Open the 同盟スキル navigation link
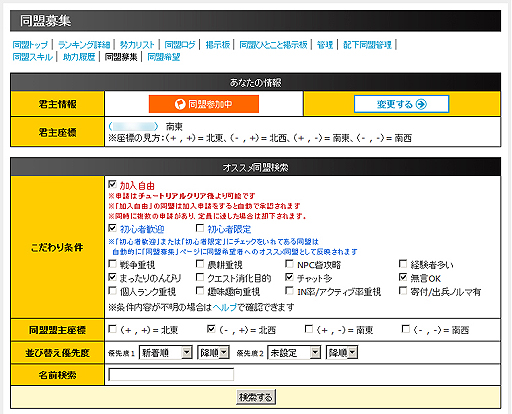The image size is (512, 414). [33, 57]
